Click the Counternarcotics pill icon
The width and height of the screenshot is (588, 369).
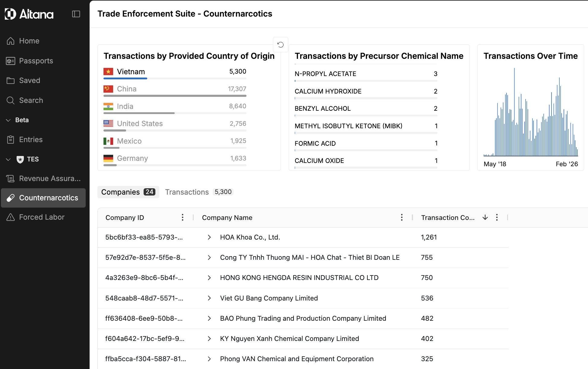pyautogui.click(x=11, y=198)
